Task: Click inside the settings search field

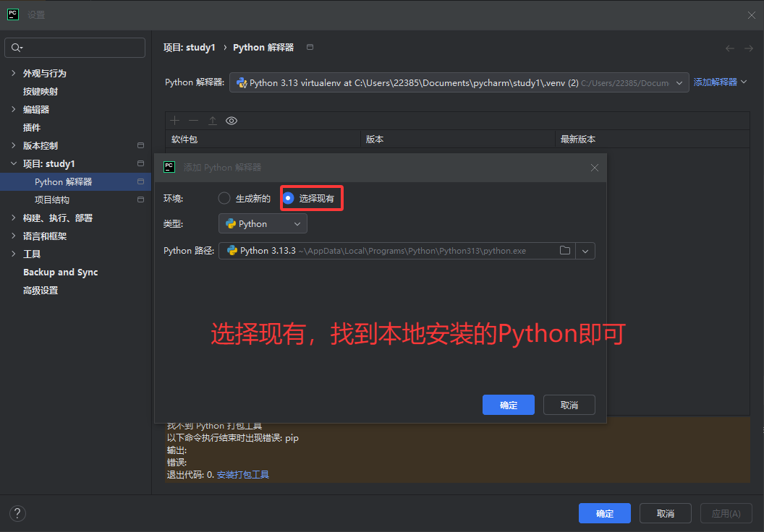Action: (x=75, y=48)
